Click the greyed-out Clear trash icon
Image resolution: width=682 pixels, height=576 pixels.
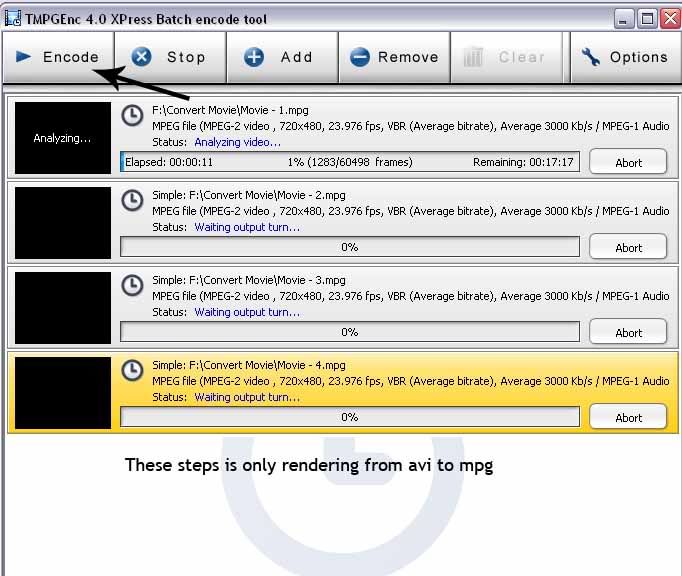(473, 57)
